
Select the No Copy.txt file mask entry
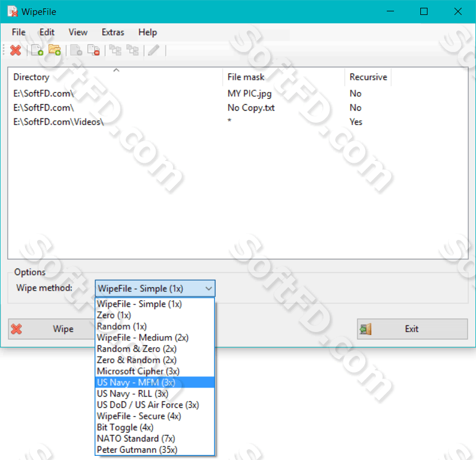pyautogui.click(x=251, y=108)
